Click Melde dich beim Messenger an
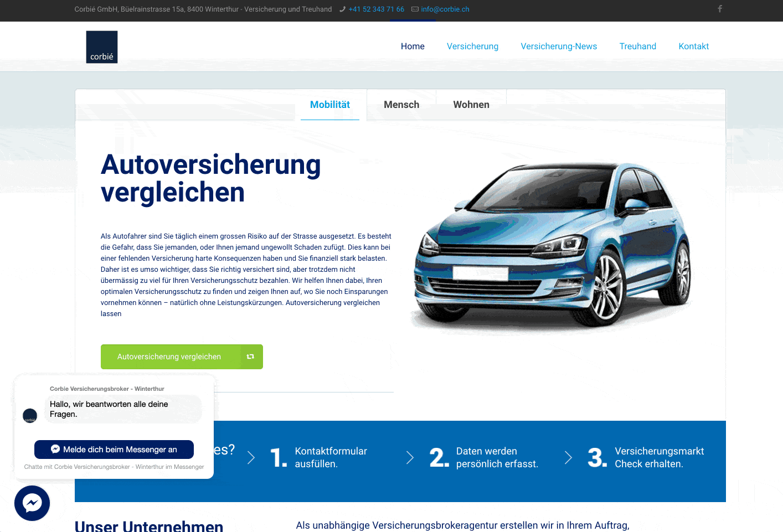783x532 pixels. point(114,450)
